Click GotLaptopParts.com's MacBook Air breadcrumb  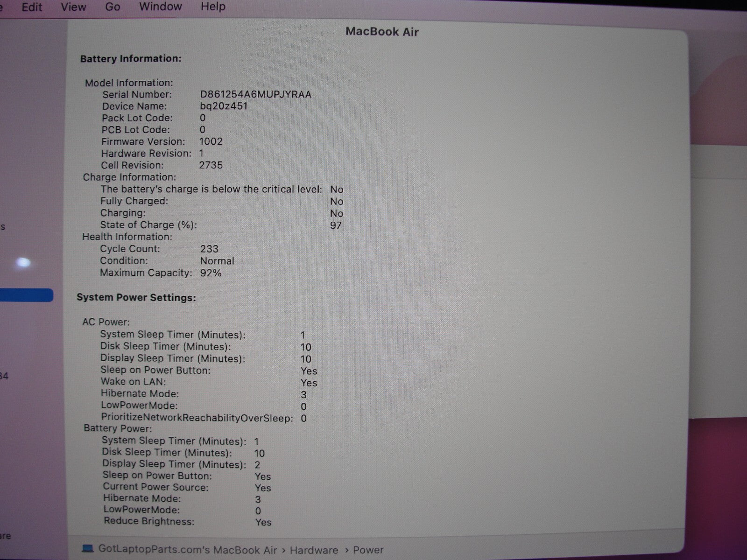click(x=187, y=549)
